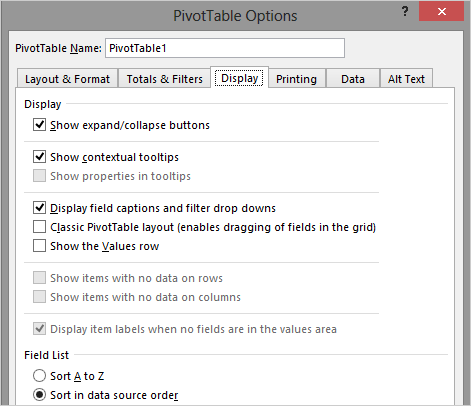Screen dimensions: 471x406
Task: Click Show items with no data on rows
Action: point(39,278)
